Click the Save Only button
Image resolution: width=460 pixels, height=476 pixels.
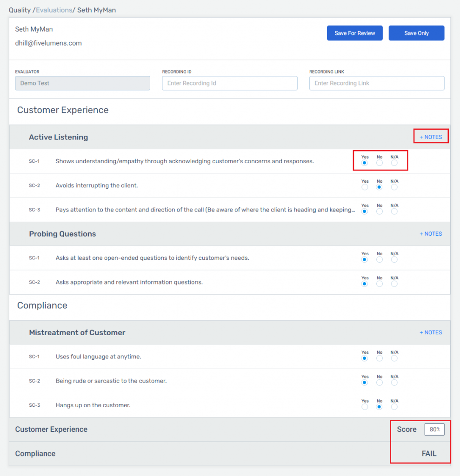click(x=416, y=33)
